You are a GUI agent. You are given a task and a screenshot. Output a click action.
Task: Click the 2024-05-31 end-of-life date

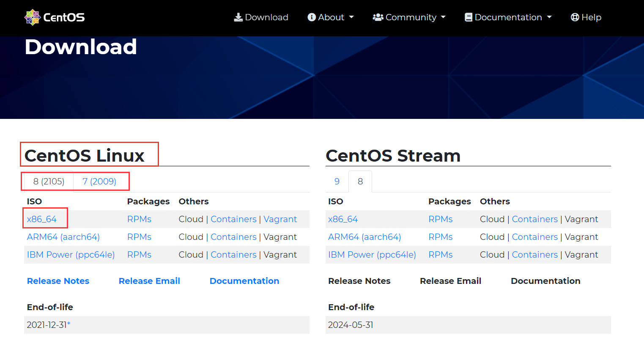(x=351, y=325)
